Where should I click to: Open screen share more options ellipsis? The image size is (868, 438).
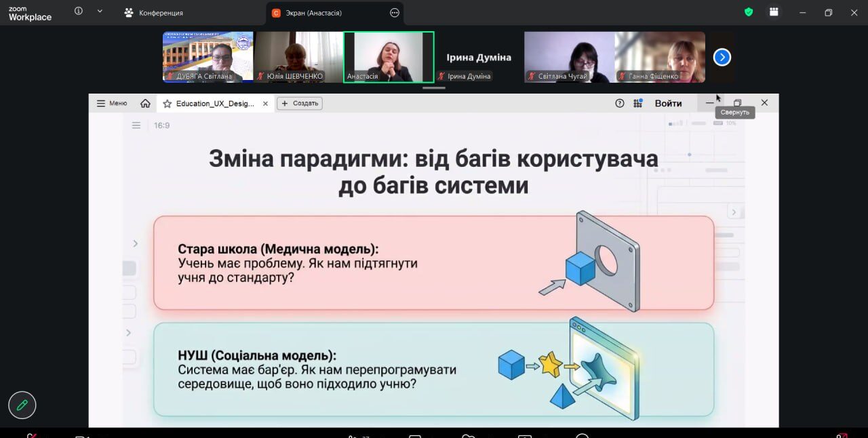(x=395, y=13)
